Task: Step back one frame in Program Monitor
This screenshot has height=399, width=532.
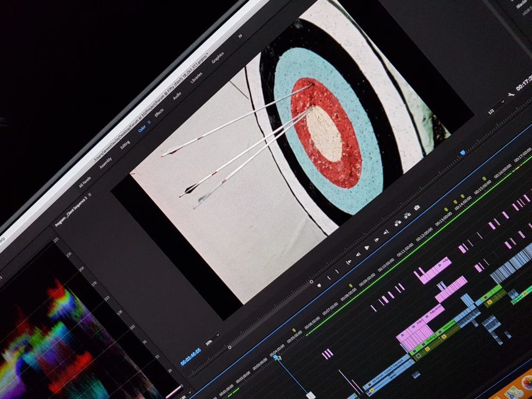Action: coord(358,254)
